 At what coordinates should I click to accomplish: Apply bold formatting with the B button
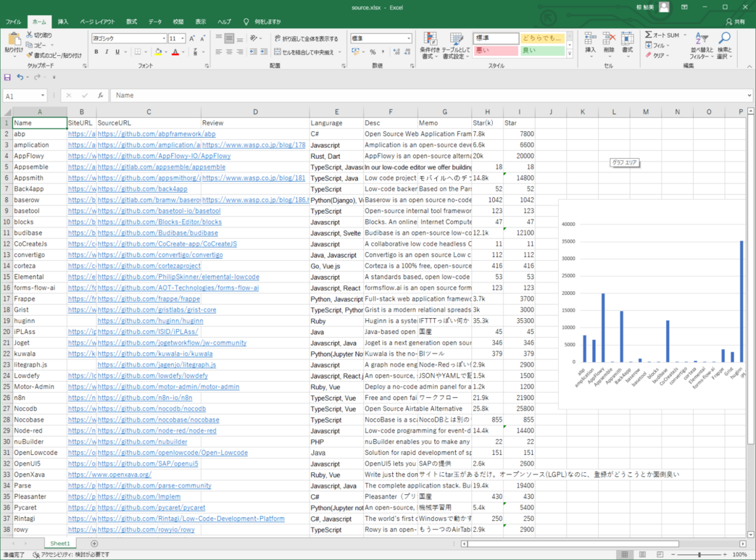[96, 52]
